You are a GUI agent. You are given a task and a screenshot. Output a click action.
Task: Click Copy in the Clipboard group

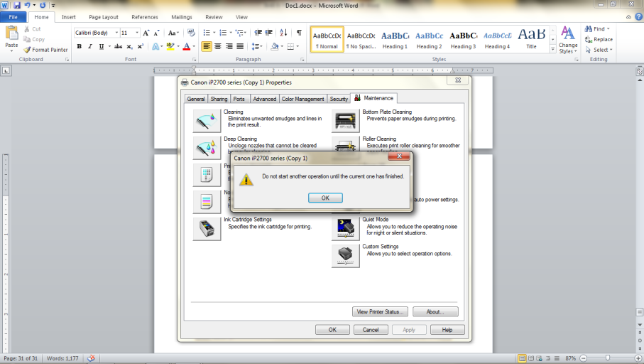(x=34, y=40)
